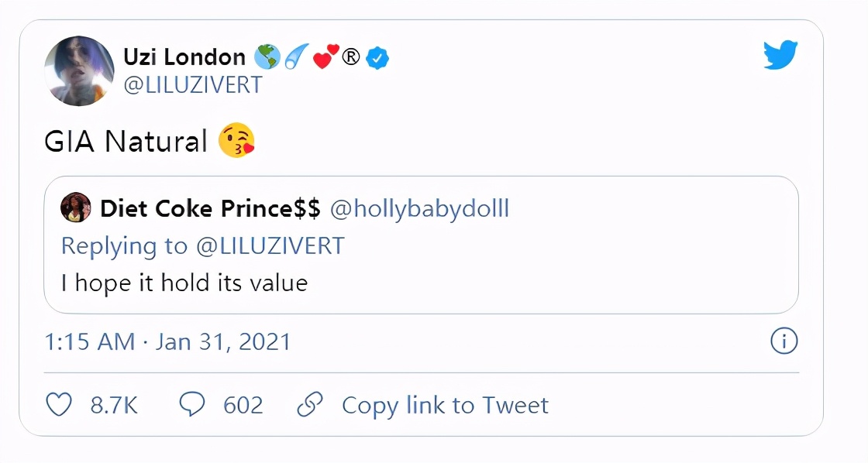Click the two hearts emoji in name
This screenshot has height=463, width=868.
326,57
